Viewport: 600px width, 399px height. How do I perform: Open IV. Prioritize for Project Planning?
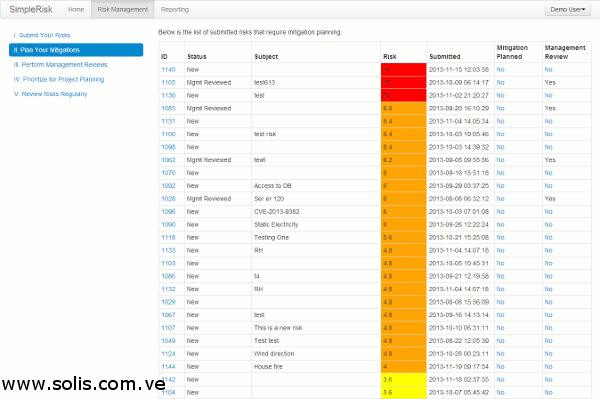[59, 79]
